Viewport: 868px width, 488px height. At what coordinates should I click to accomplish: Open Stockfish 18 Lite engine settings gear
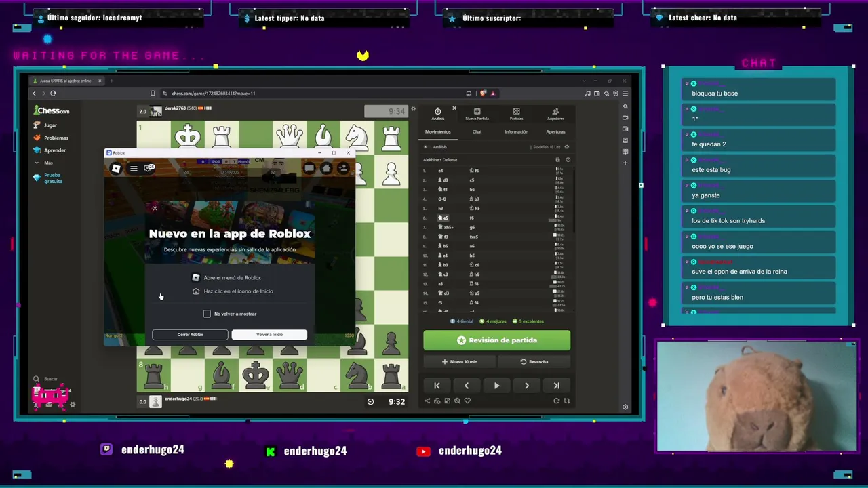(567, 147)
